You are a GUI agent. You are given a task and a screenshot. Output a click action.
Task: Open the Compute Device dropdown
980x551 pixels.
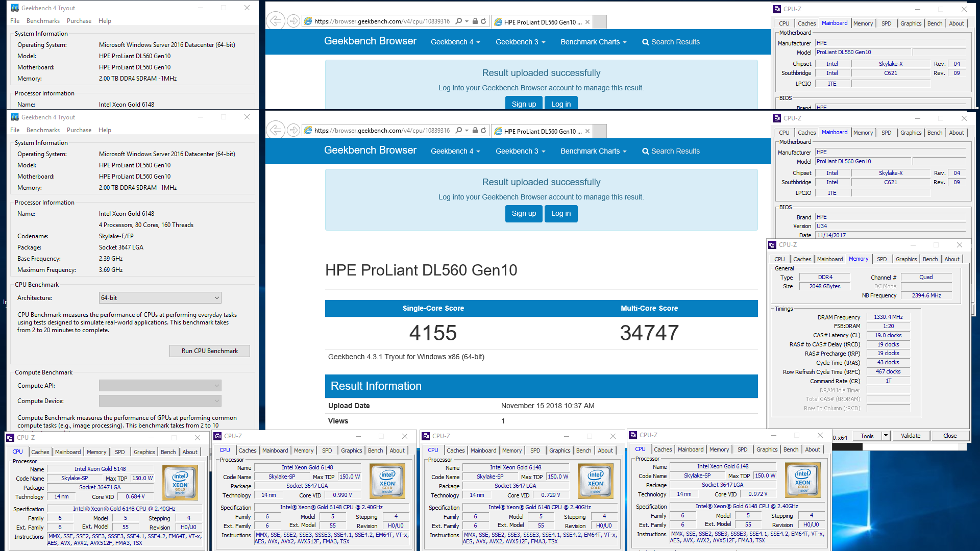[160, 401]
